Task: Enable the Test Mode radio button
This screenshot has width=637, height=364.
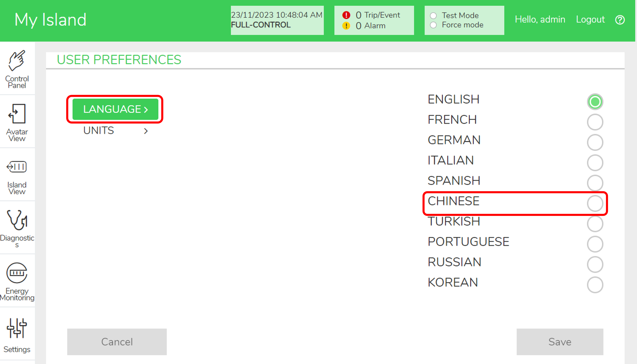Action: [x=433, y=16]
